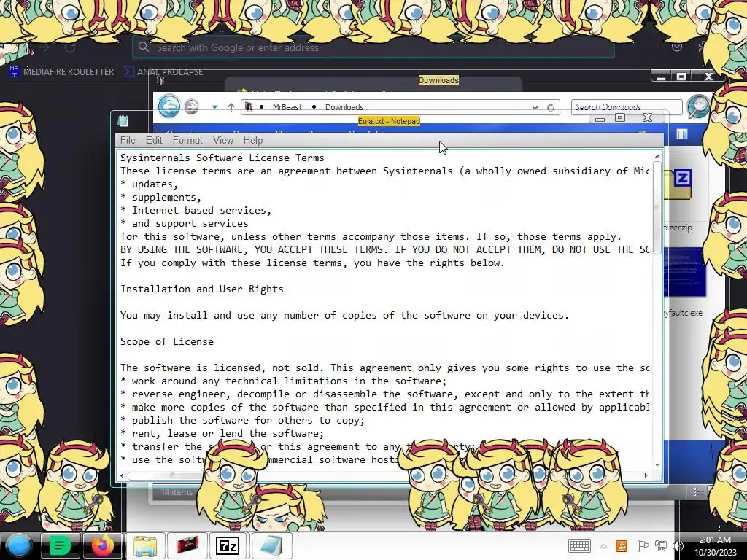Open the green notes app on taskbar

coord(60,545)
